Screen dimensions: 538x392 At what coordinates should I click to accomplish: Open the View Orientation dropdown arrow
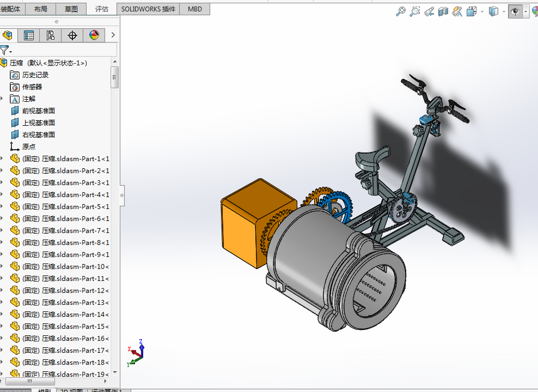pos(482,12)
